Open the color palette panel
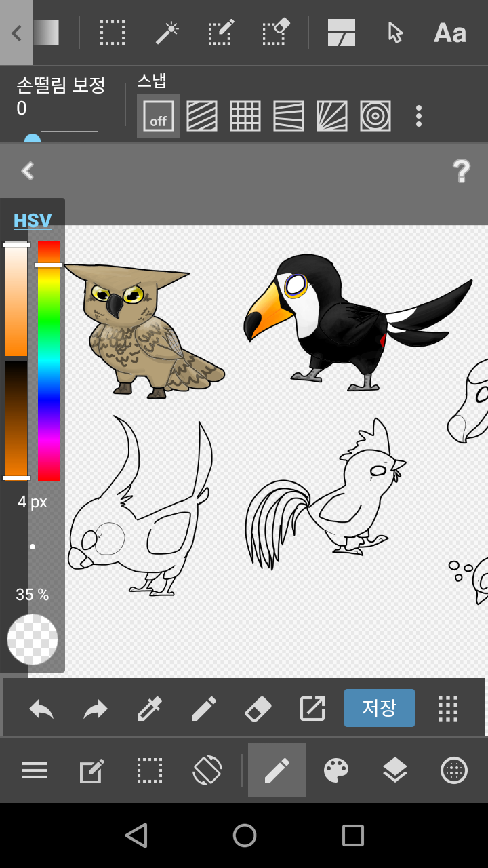 336,771
